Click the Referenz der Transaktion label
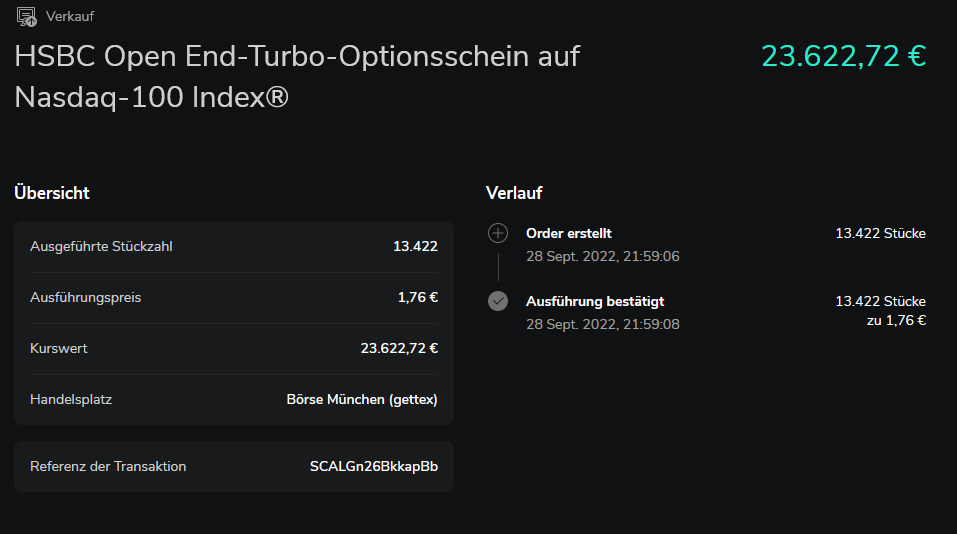This screenshot has height=534, width=957. [x=108, y=466]
